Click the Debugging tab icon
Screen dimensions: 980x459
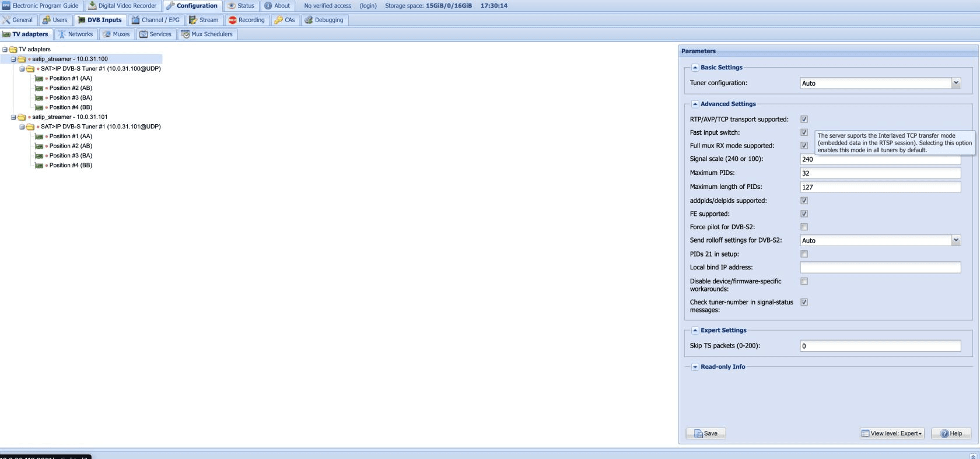[309, 20]
